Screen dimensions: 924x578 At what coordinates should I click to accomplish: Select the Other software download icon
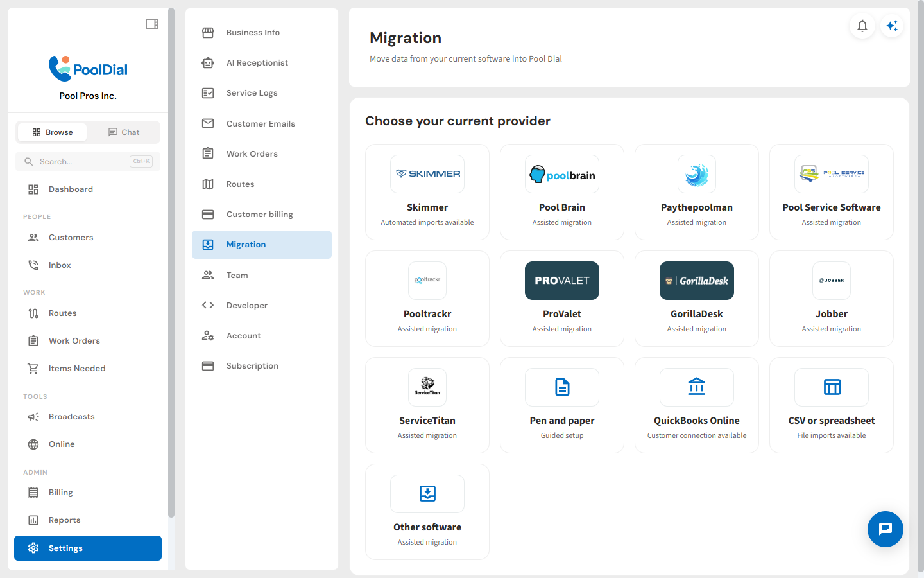[x=427, y=494]
